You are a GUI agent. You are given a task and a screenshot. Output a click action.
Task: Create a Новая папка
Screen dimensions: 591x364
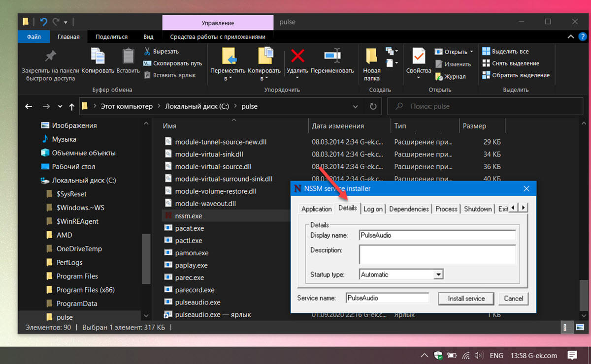372,64
